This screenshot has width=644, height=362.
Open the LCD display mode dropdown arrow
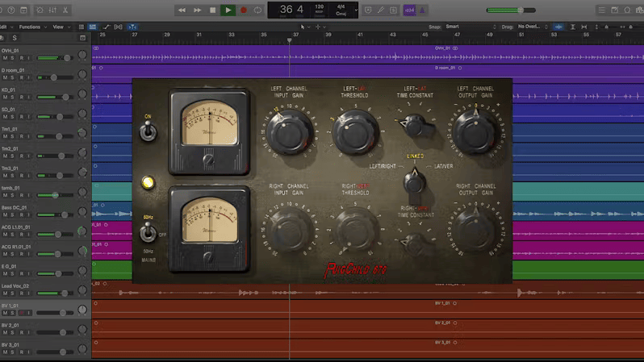tap(356, 10)
